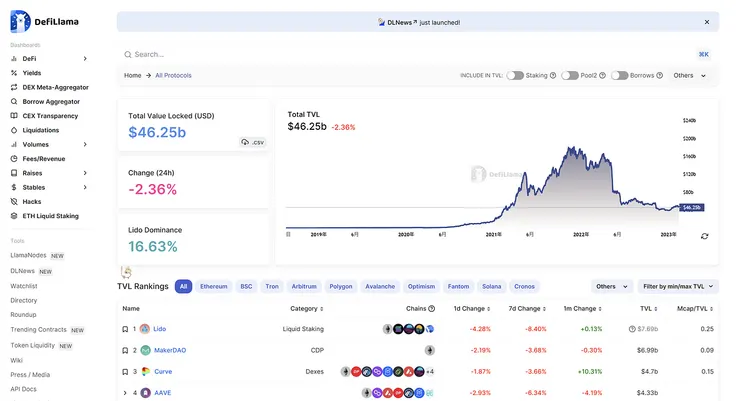The width and height of the screenshot is (740, 401).
Task: Click the Curve protocol logo icon
Action: tap(145, 371)
